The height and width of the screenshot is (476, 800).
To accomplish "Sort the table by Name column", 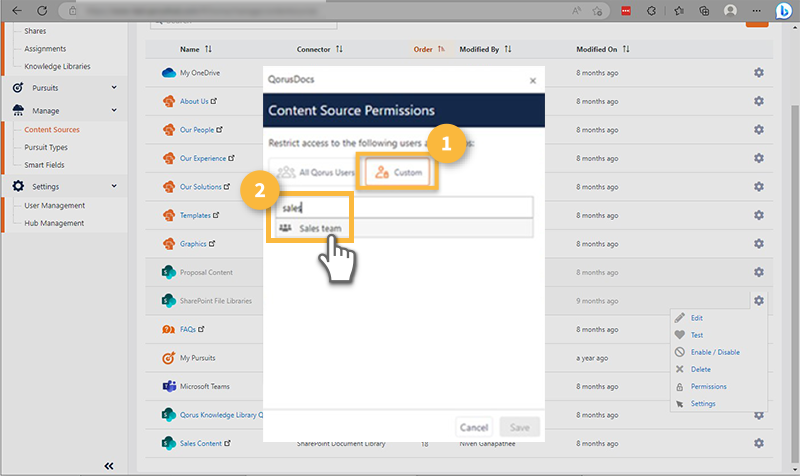I will (195, 49).
